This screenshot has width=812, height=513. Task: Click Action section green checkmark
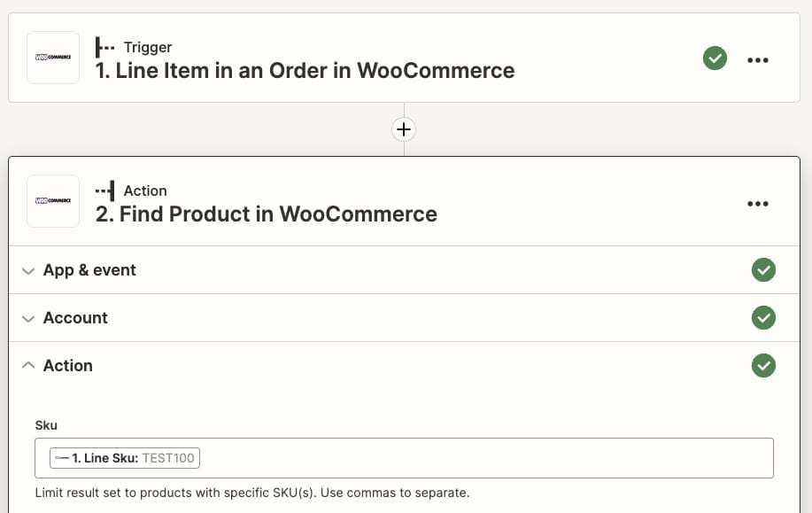(x=762, y=366)
